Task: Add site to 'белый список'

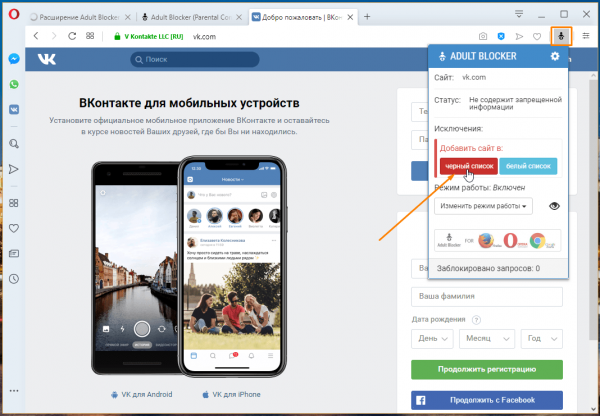Action: [528, 166]
